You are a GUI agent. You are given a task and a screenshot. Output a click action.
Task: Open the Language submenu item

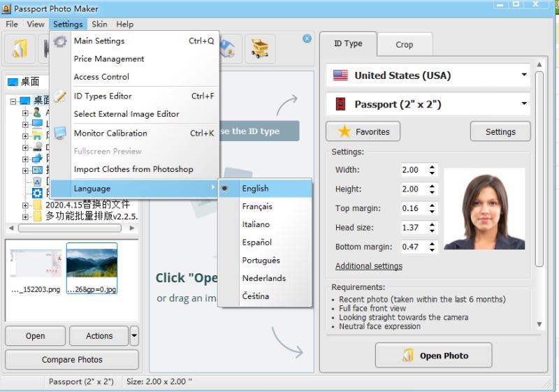[x=134, y=189]
